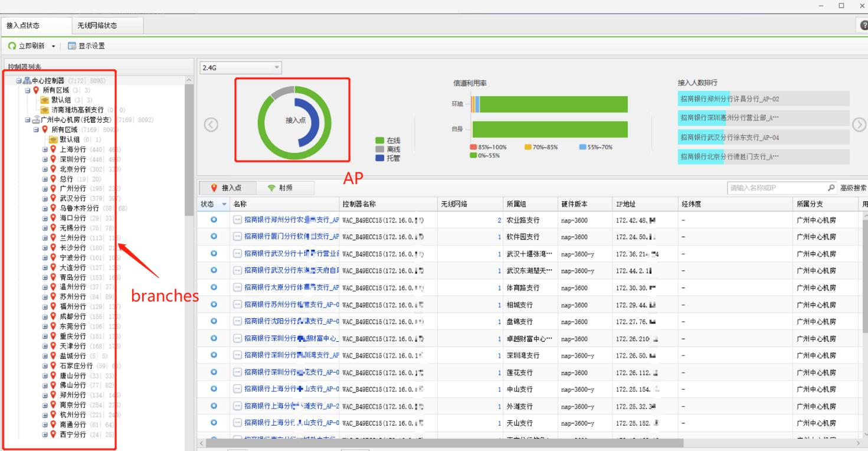
Task: Click the 招商银行郑州分行许昌分行_AP-02 ranking bar
Action: point(764,99)
